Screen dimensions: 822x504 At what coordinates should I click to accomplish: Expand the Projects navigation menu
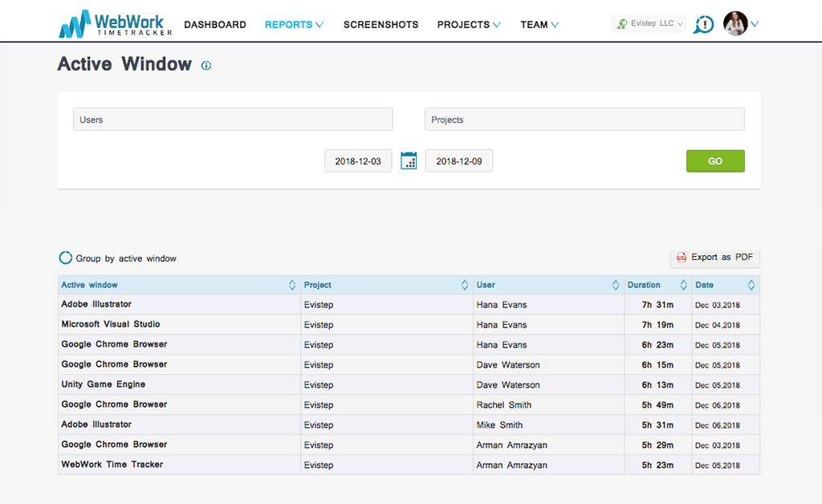click(469, 25)
